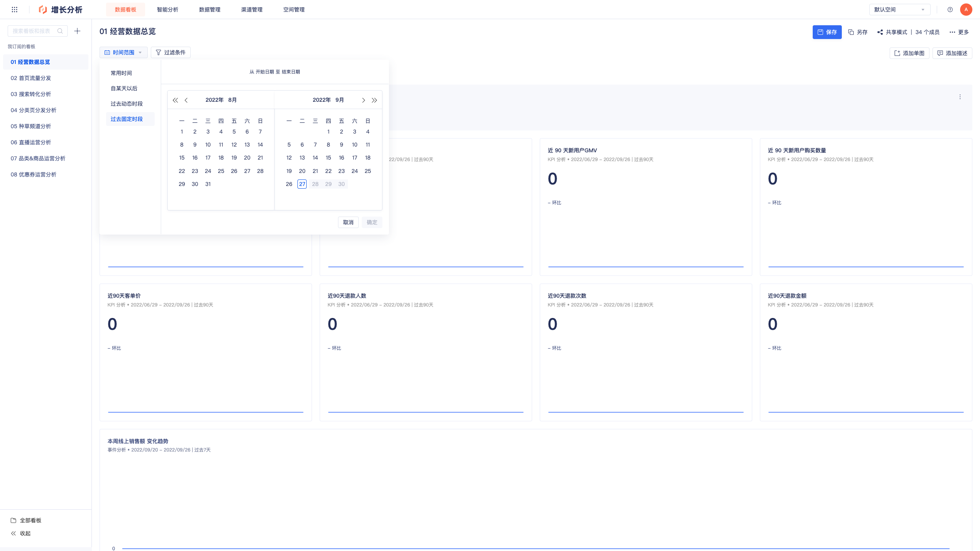980x551 pixels.
Task: Switch to 渠道管理 tab
Action: point(252,10)
